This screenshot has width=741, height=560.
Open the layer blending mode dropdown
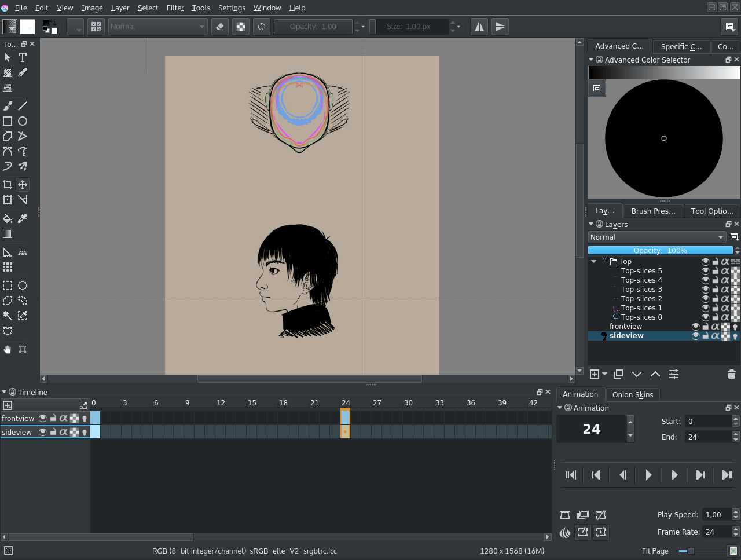[657, 237]
